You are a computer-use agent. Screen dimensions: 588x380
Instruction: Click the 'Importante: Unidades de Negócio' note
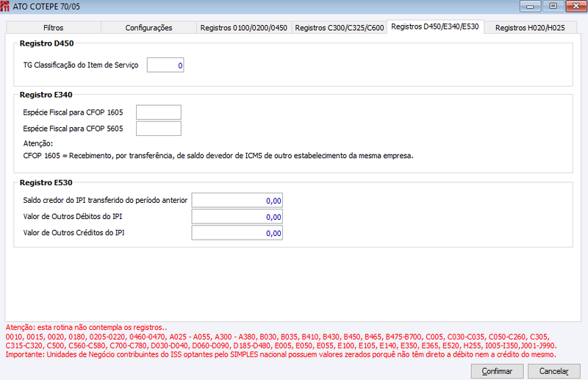click(x=281, y=354)
